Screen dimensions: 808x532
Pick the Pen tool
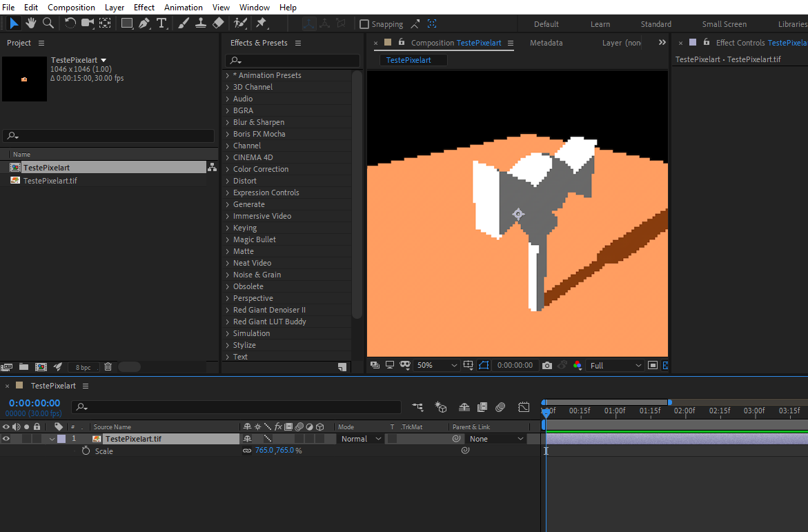pyautogui.click(x=144, y=23)
